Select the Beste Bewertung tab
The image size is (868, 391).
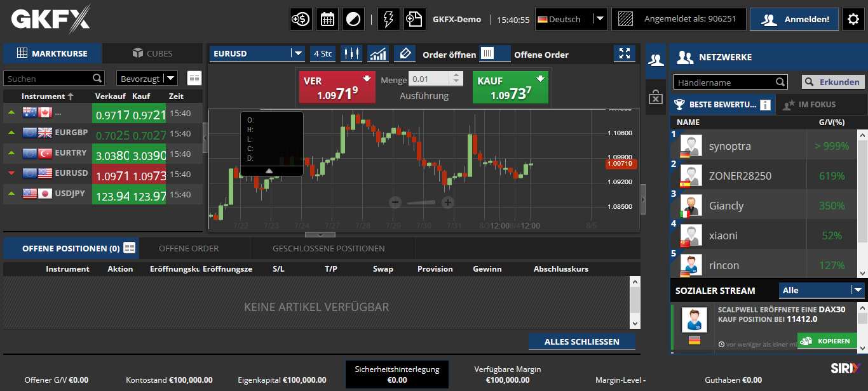click(x=722, y=105)
